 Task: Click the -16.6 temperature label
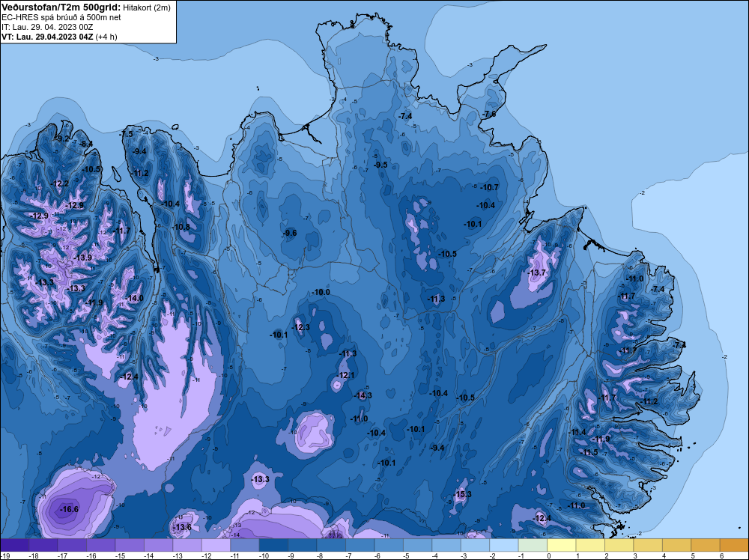69,509
